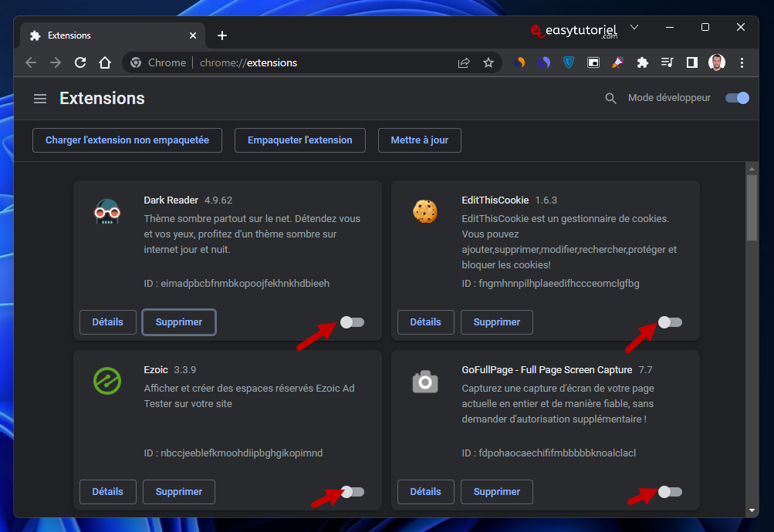
Task: Open the media control playlist icon
Action: pos(668,62)
